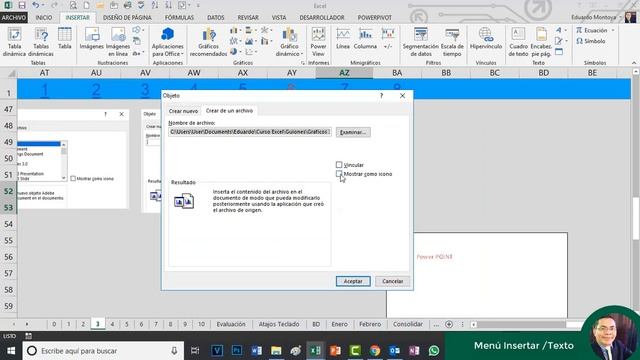This screenshot has width=640, height=360.
Task: Click the Tabla dinámica icon
Action: pyautogui.click(x=14, y=42)
